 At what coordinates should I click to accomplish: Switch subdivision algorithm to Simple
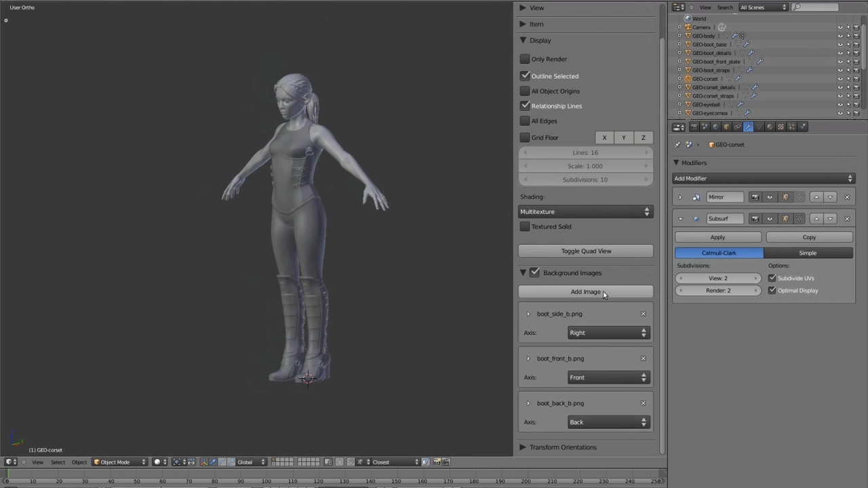point(808,253)
